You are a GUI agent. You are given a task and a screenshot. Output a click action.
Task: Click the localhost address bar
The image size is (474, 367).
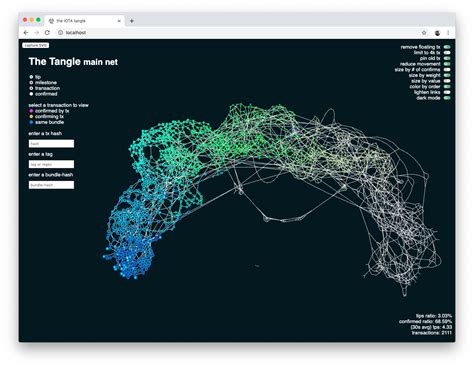coord(238,33)
